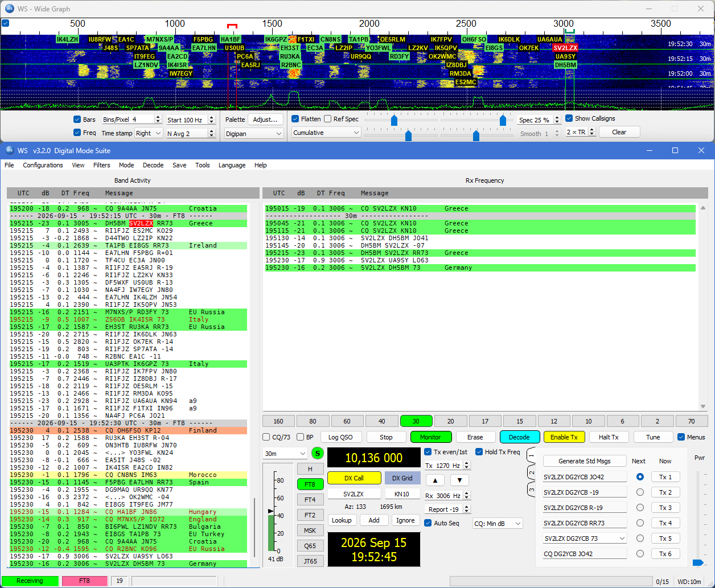Open the Digipan palette dropdown
The width and height of the screenshot is (715, 588).
point(253,133)
